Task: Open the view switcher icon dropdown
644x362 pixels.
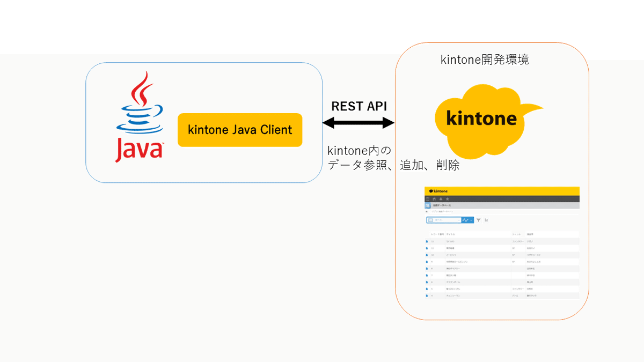Action: point(430,220)
